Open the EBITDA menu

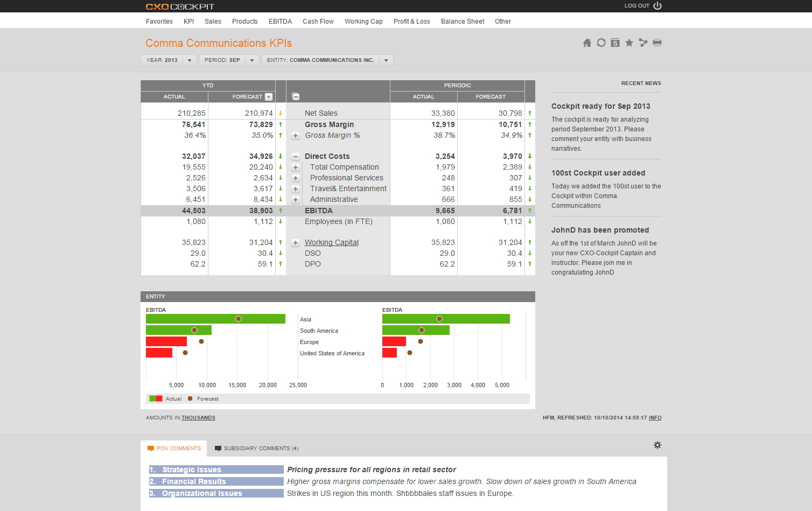(x=280, y=22)
